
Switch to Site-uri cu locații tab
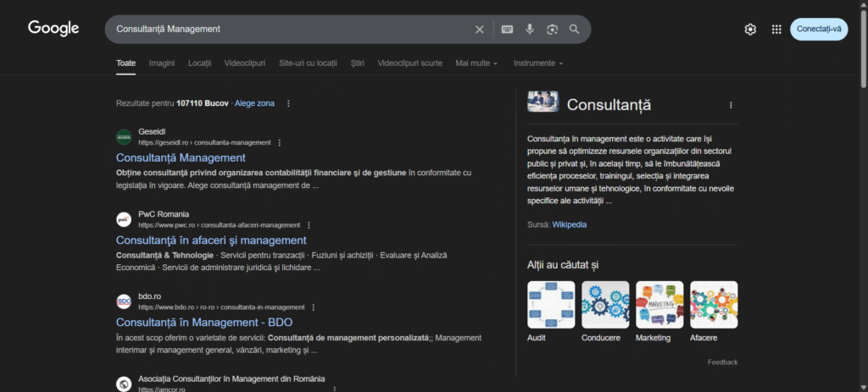click(308, 63)
